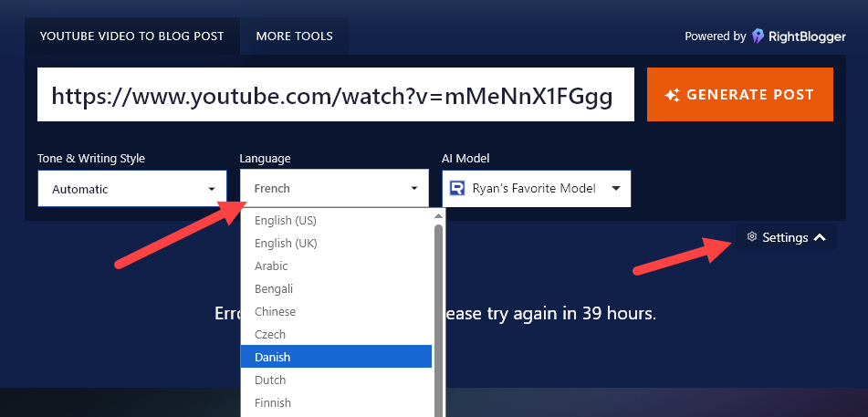This screenshot has width=868, height=417.
Task: Click the sparkle icon on Generate Post
Action: (x=672, y=95)
